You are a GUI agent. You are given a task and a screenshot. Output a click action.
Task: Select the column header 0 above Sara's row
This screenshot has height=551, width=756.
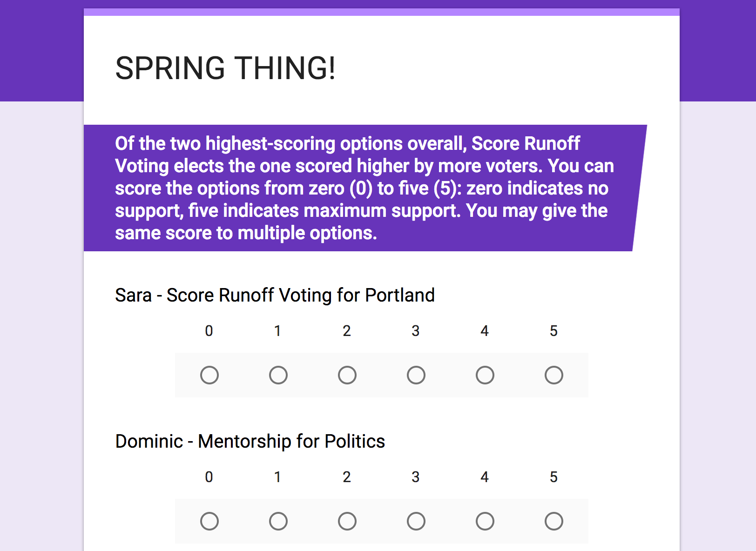[209, 331]
